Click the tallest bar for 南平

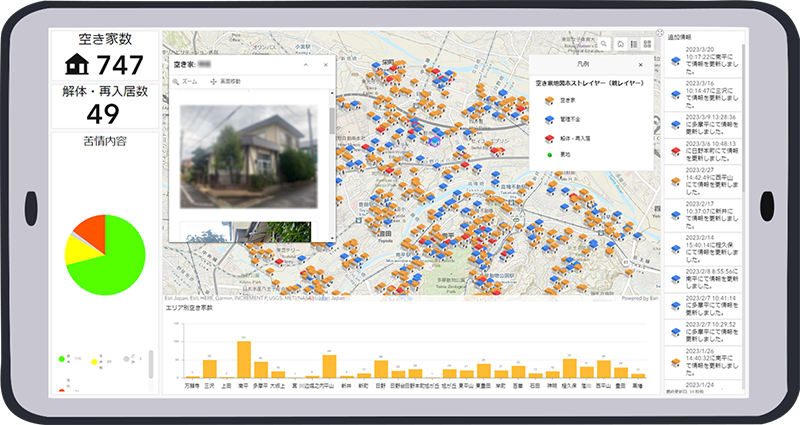coord(243,358)
